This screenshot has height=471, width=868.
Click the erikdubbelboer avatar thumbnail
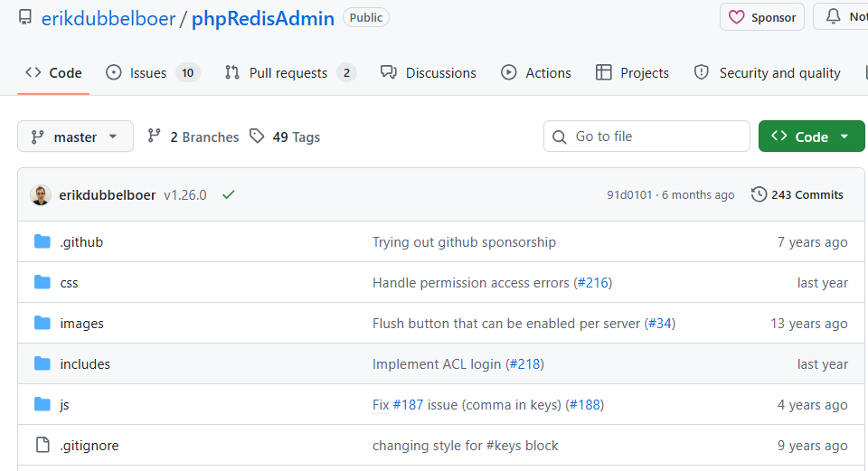click(41, 195)
